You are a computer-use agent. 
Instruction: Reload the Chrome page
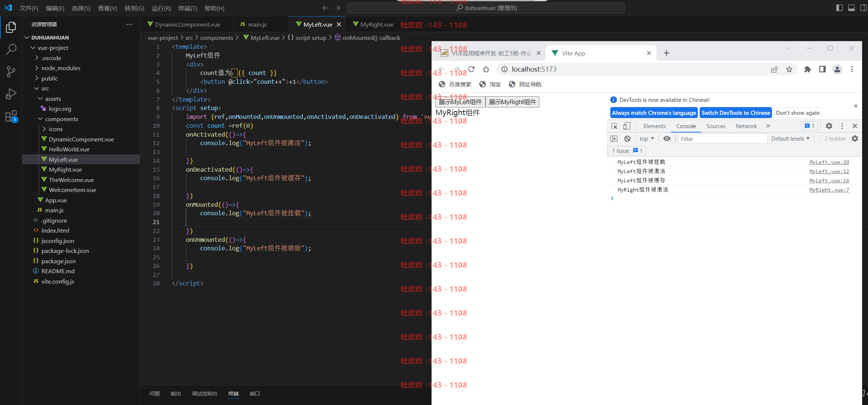point(471,69)
